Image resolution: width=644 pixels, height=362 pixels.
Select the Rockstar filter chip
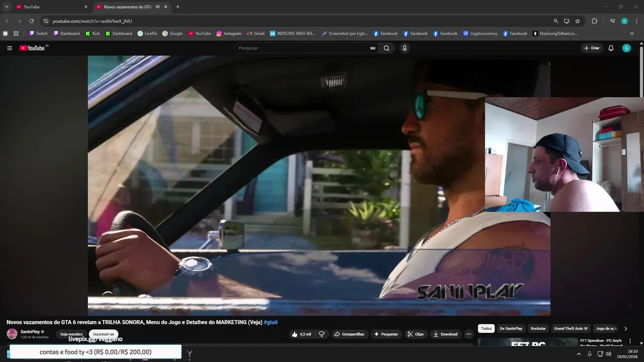coord(538,328)
